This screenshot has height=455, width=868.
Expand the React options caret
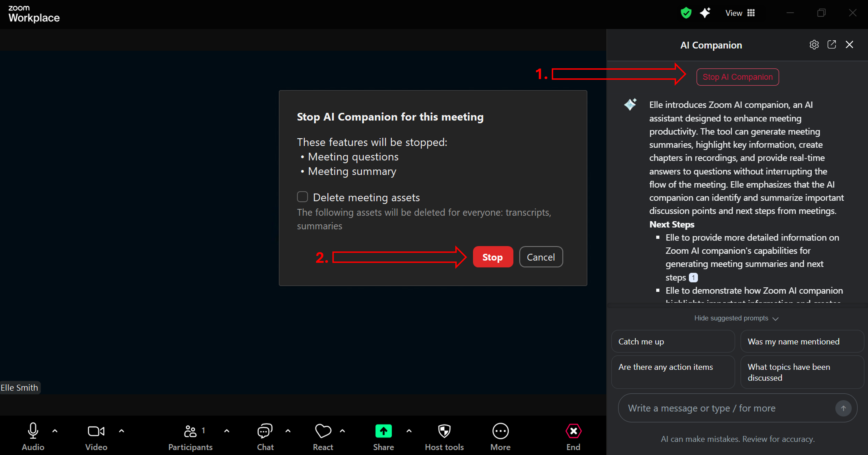(x=342, y=431)
